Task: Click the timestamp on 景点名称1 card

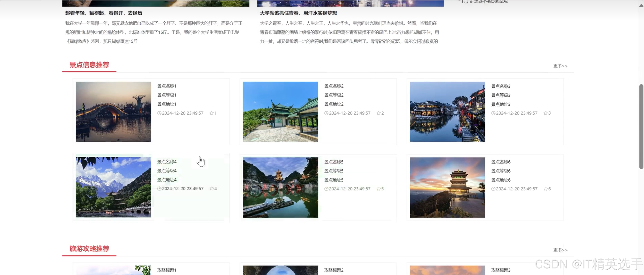Action: point(183,113)
